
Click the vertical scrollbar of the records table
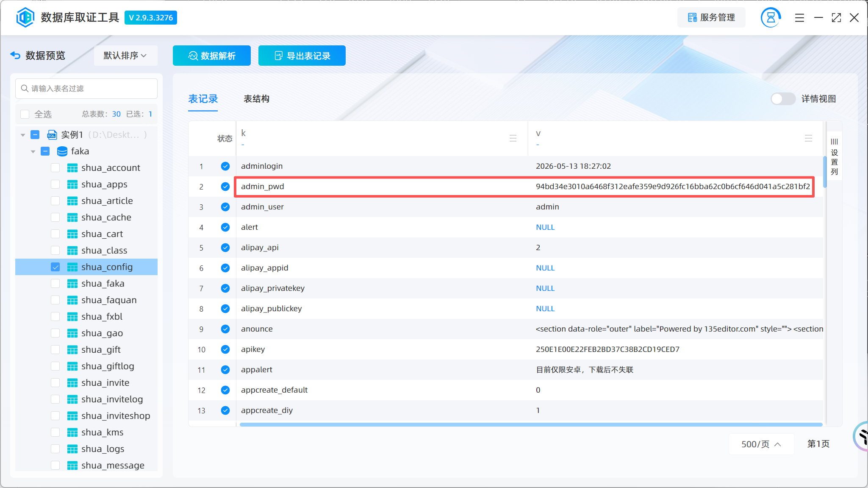coord(825,172)
